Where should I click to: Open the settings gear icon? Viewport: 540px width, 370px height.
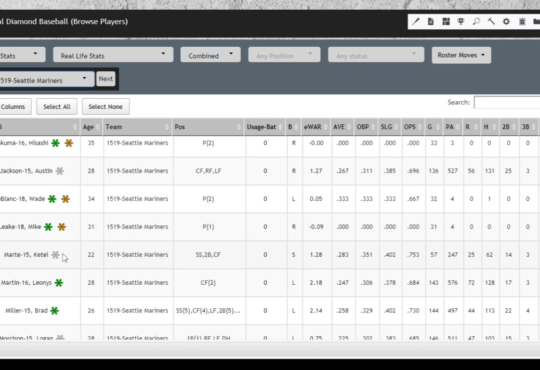(506, 21)
